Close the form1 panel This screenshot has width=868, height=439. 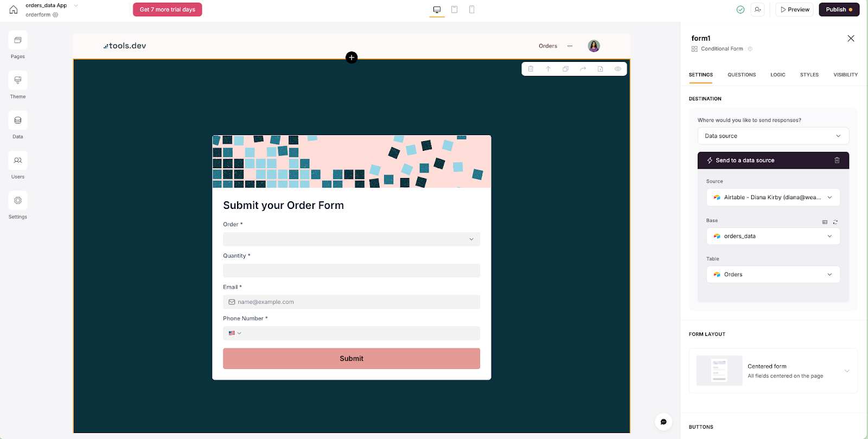coord(851,38)
